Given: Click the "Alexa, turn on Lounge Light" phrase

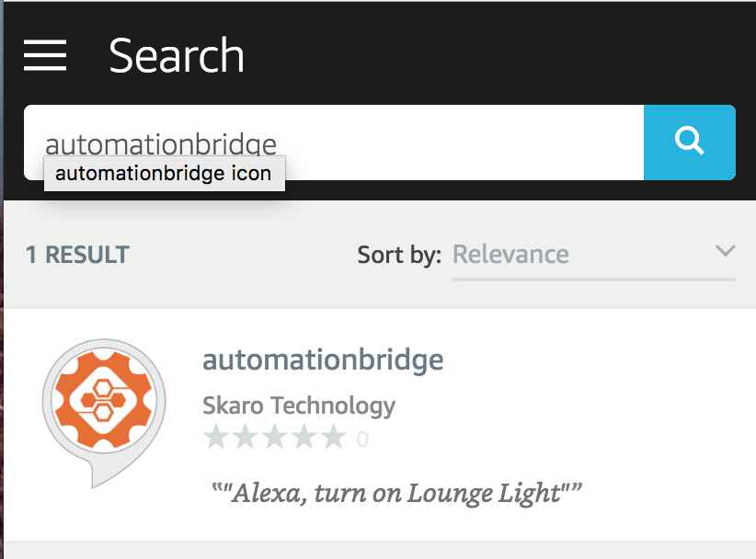Looking at the screenshot, I should pos(397,494).
